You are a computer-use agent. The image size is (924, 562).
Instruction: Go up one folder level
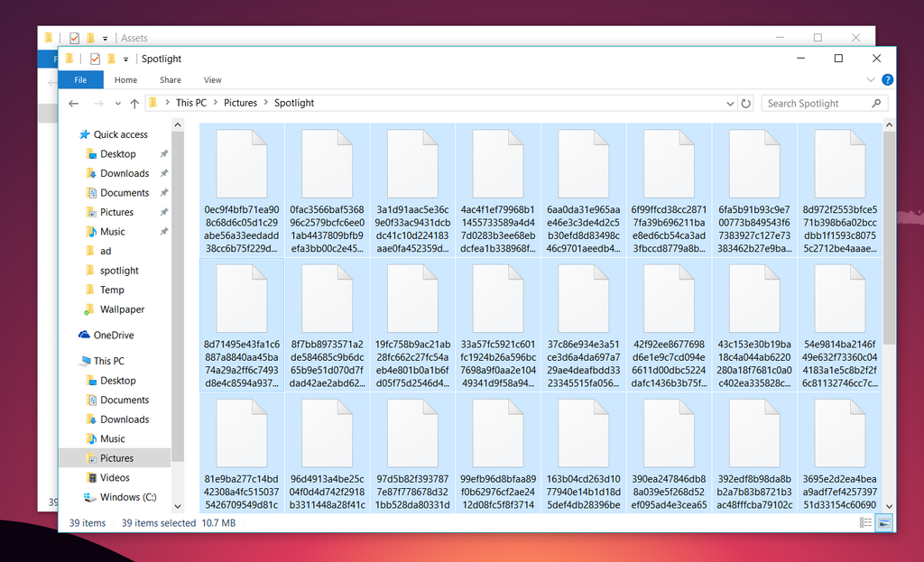[x=134, y=103]
